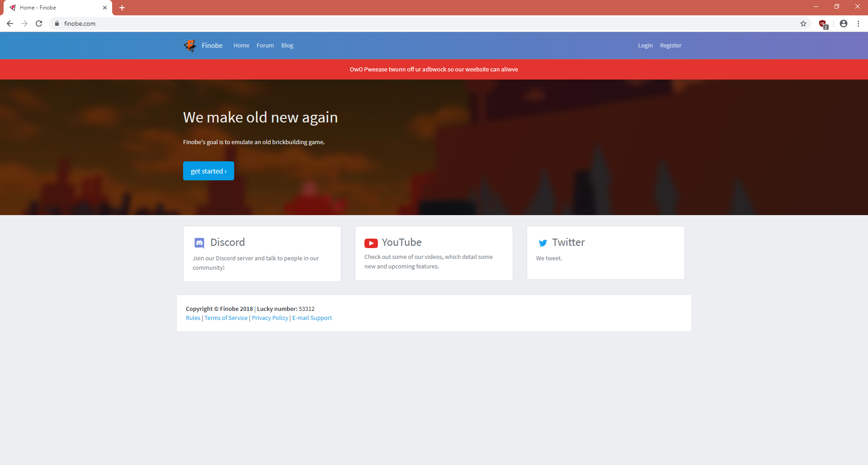
Task: Click the Register link
Action: coord(670,45)
